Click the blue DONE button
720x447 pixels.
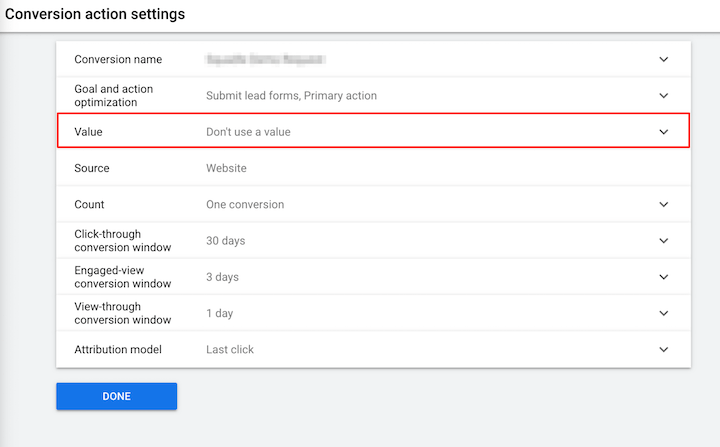coord(116,396)
